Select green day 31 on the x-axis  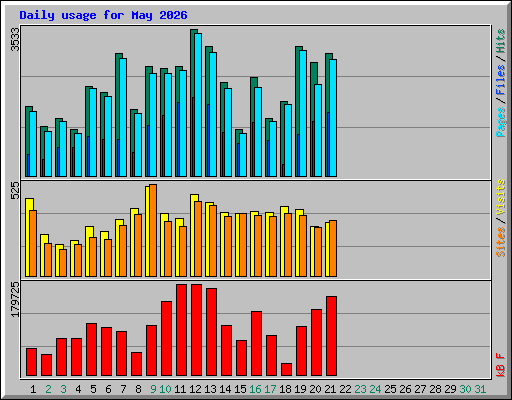(x=480, y=389)
